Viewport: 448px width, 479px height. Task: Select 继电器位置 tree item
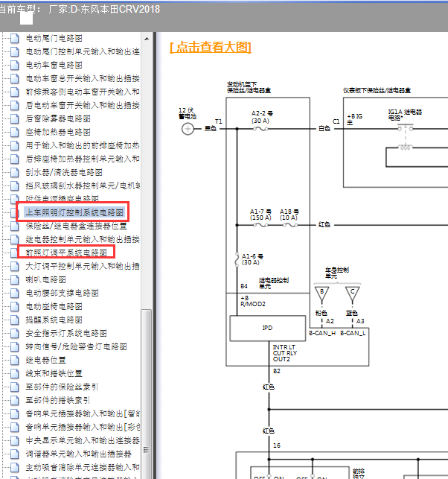pyautogui.click(x=46, y=360)
